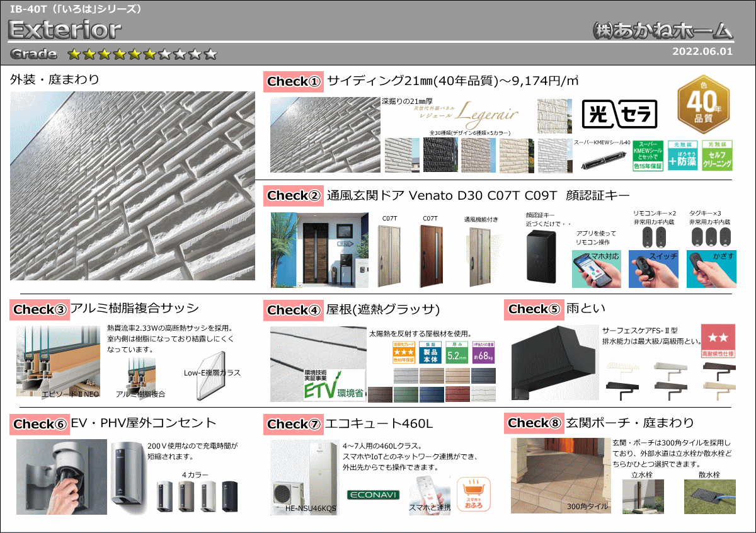The height and width of the screenshot is (533, 756).
Task: Click the スマホと連携 phone image
Action: (430, 495)
